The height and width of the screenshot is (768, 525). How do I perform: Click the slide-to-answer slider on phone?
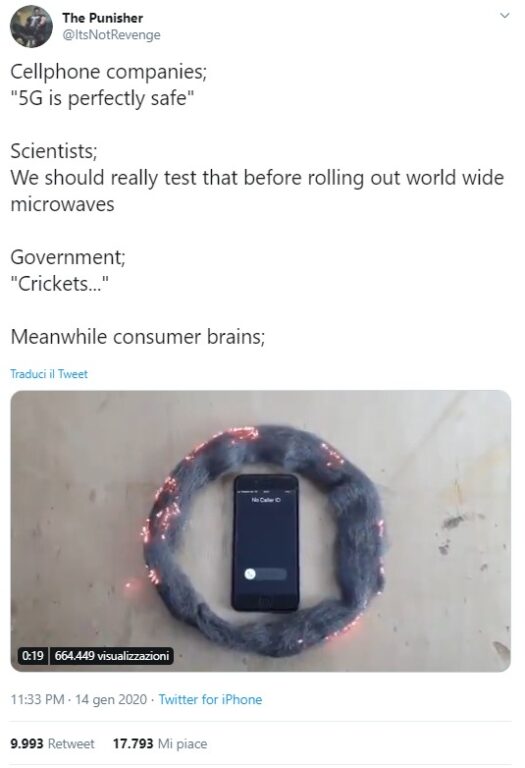[265, 574]
